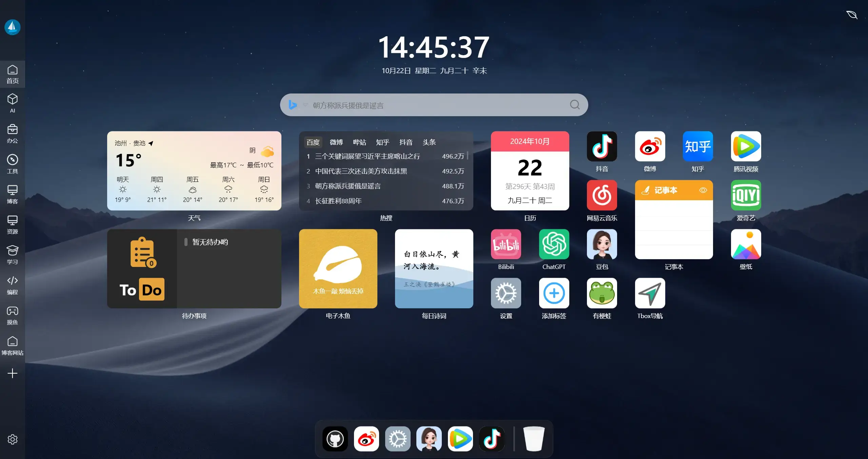Click the location arrow beside 贵池
The height and width of the screenshot is (459, 868).
pyautogui.click(x=151, y=143)
